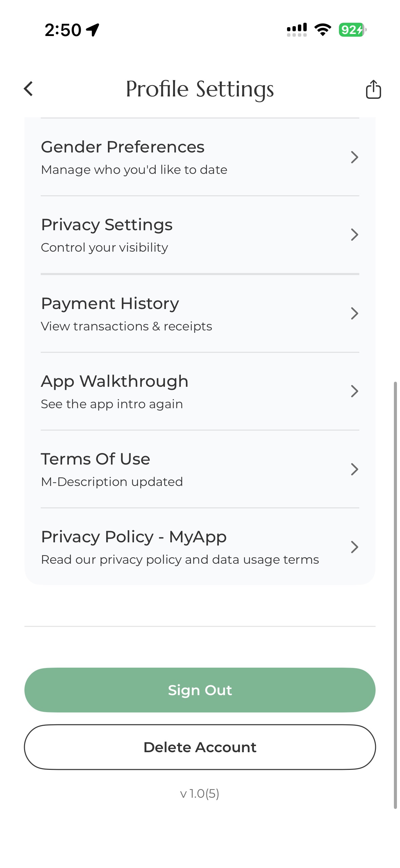The width and height of the screenshot is (400, 868).
Task: Tap the back arrow icon
Action: tap(28, 89)
